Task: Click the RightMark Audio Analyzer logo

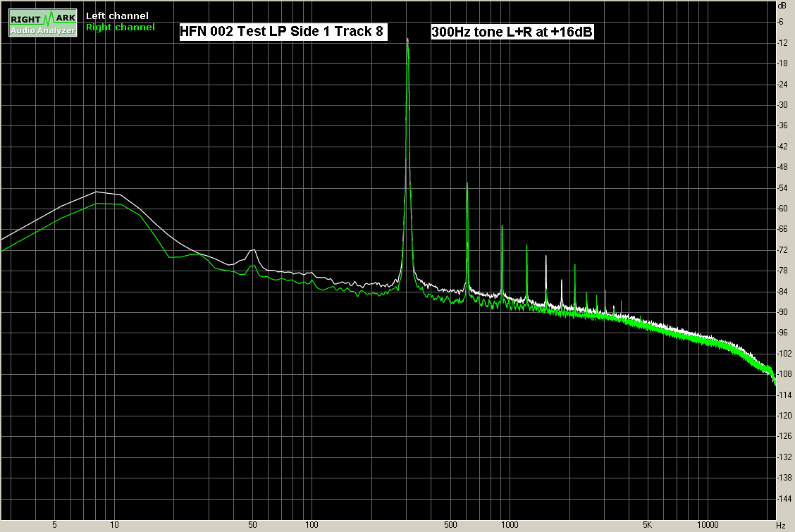Action: (x=43, y=23)
